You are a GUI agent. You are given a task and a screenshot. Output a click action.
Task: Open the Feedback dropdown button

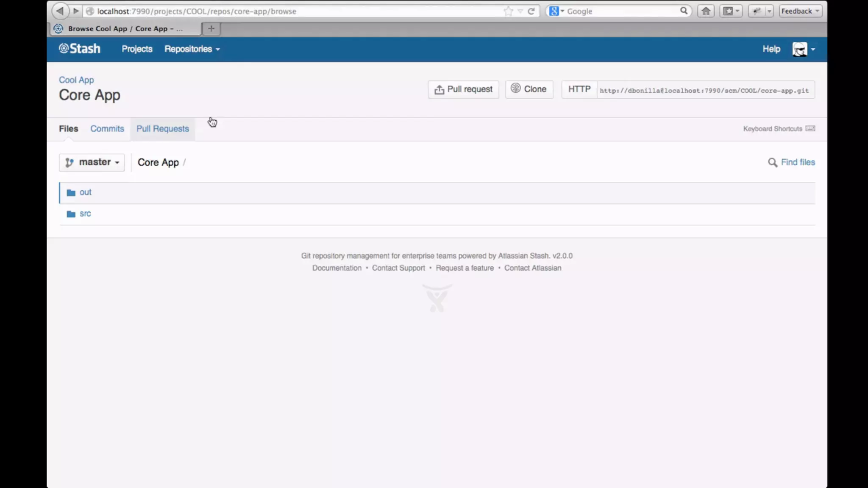point(800,11)
